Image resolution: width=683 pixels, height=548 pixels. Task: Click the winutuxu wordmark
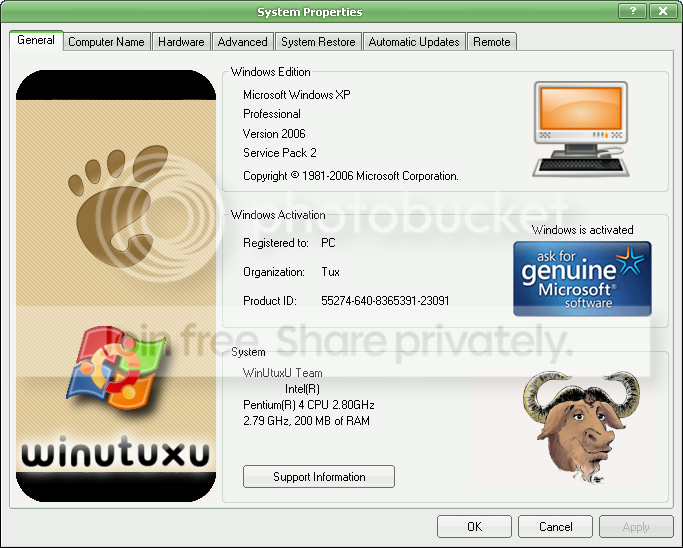click(x=116, y=451)
